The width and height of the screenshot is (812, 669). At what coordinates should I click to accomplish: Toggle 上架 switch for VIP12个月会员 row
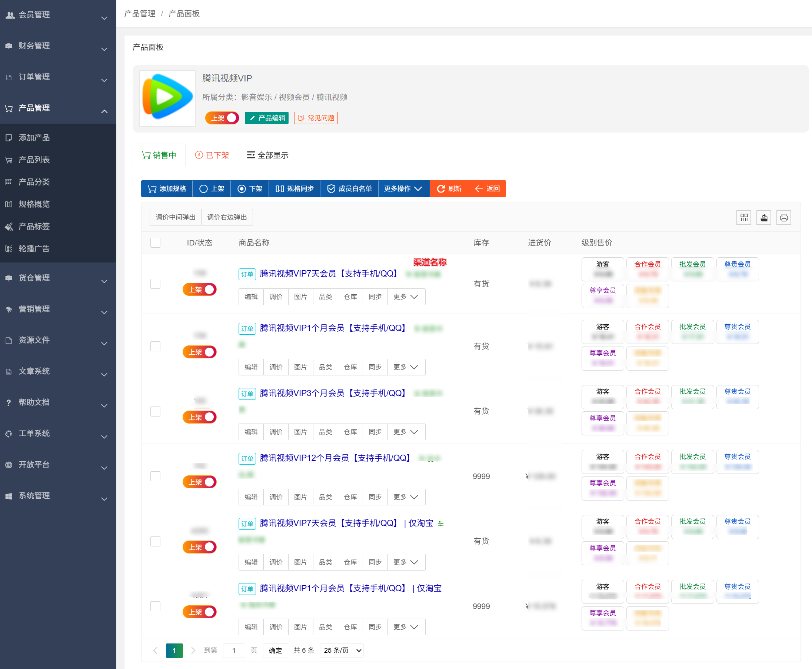[x=200, y=482]
